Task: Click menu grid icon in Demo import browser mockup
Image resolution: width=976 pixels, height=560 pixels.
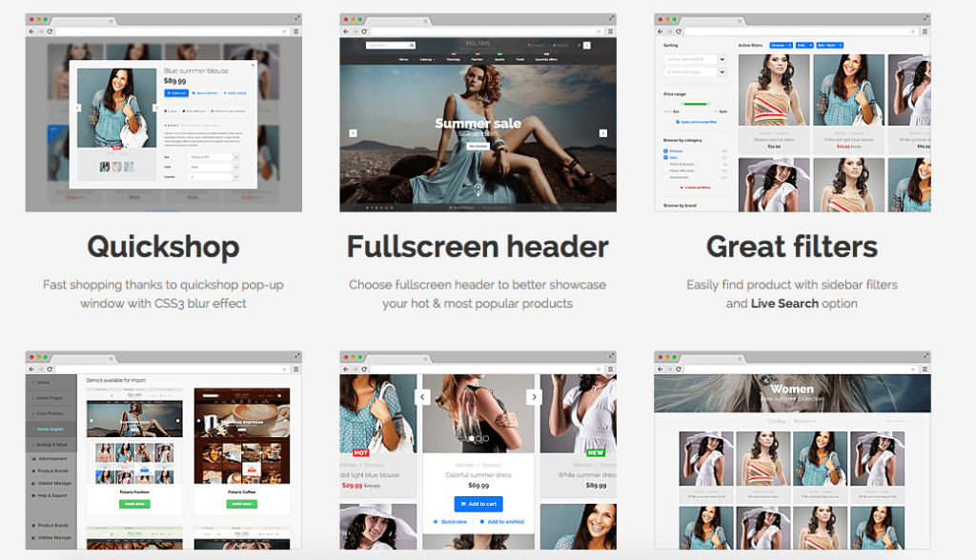Action: click(x=295, y=369)
